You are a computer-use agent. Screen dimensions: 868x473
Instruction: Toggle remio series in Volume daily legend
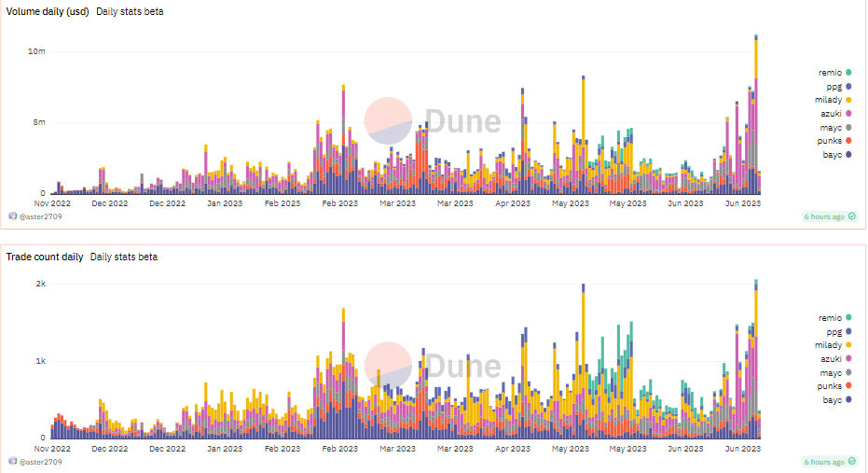click(834, 73)
